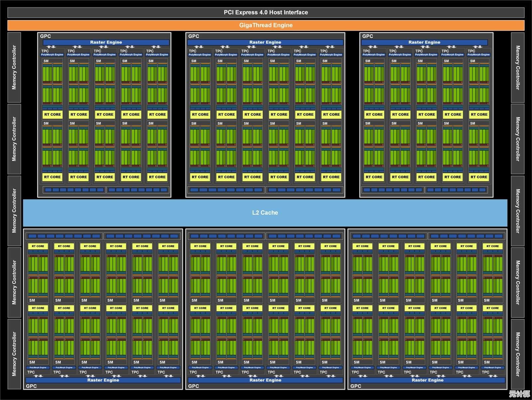This screenshot has height=400, width=532.
Task: Select first PolyMorph Engine in top-middle GPC
Action: point(200,55)
